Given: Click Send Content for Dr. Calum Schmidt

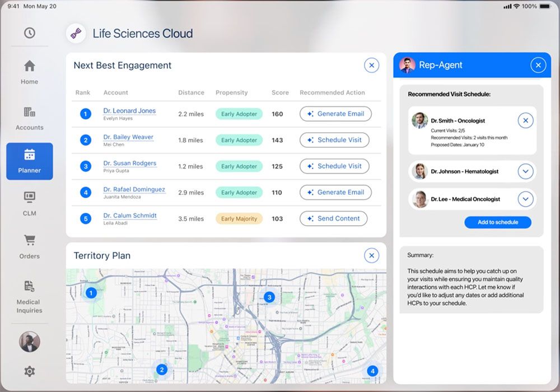Looking at the screenshot, I should pyautogui.click(x=333, y=218).
